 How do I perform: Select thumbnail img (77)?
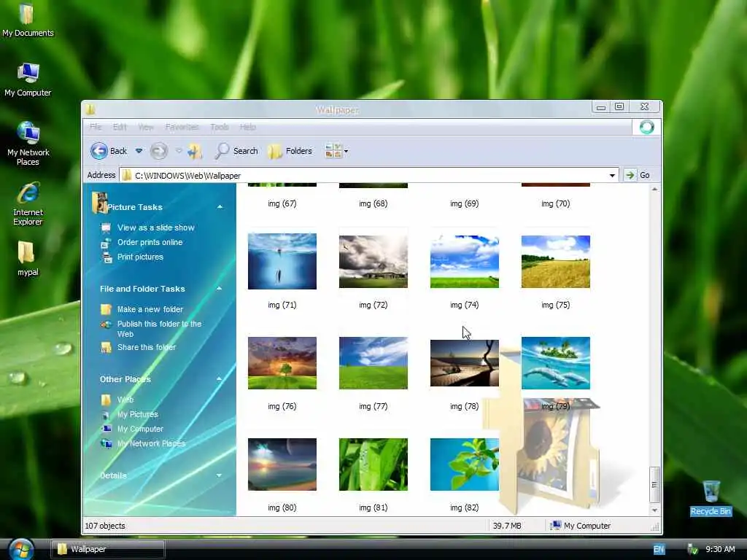(x=373, y=363)
